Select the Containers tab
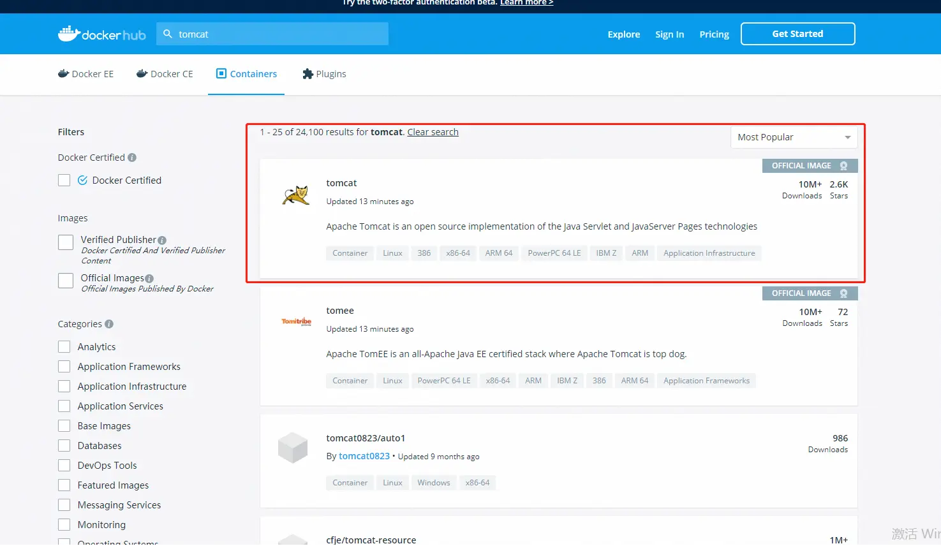This screenshot has height=560, width=941. coord(246,74)
